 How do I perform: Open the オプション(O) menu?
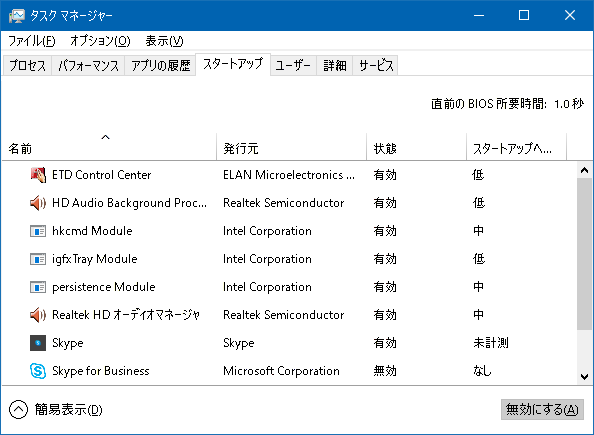click(100, 41)
